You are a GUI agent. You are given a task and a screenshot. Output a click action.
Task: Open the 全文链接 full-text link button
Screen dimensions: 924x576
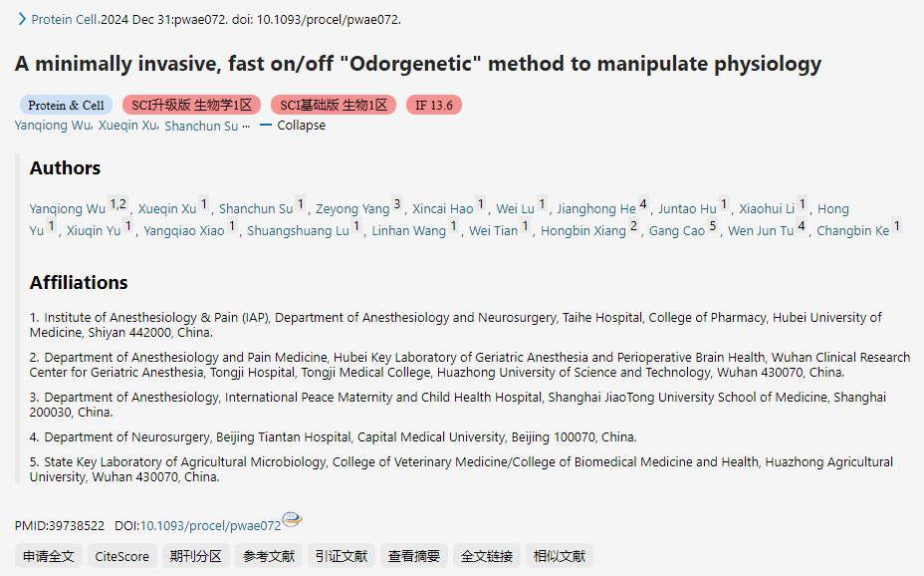pos(487,556)
